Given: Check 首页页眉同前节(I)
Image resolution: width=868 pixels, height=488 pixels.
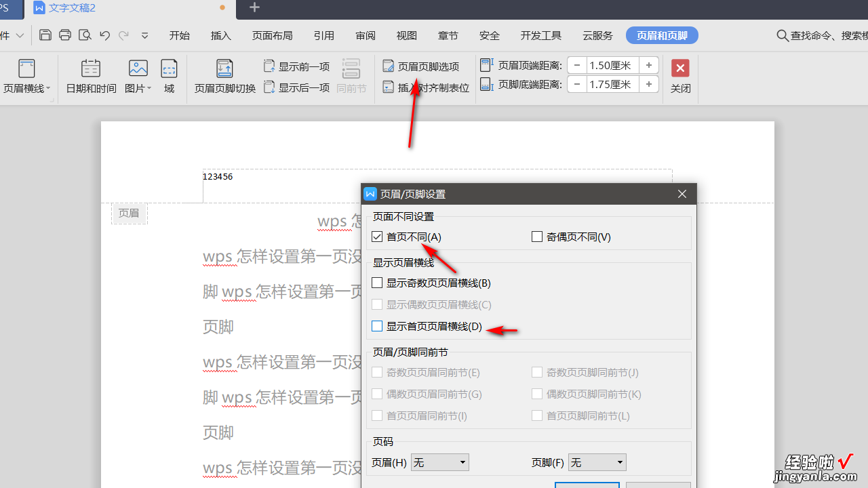Looking at the screenshot, I should pyautogui.click(x=378, y=415).
